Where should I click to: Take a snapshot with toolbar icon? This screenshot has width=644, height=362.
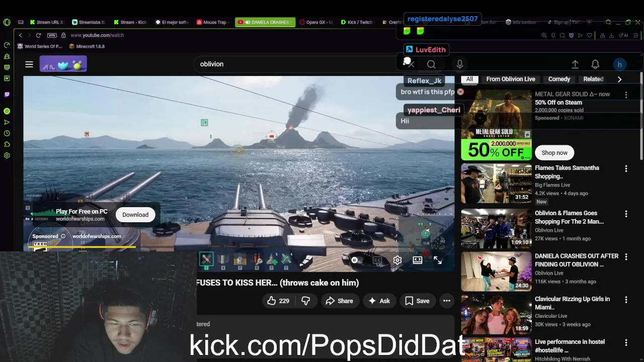click(x=562, y=35)
